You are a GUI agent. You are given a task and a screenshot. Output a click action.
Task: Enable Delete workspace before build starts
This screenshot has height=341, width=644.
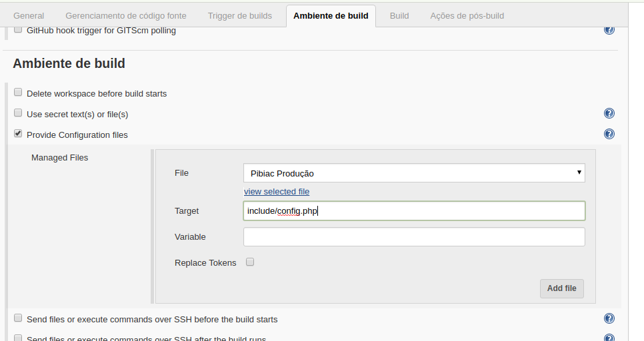tap(18, 92)
